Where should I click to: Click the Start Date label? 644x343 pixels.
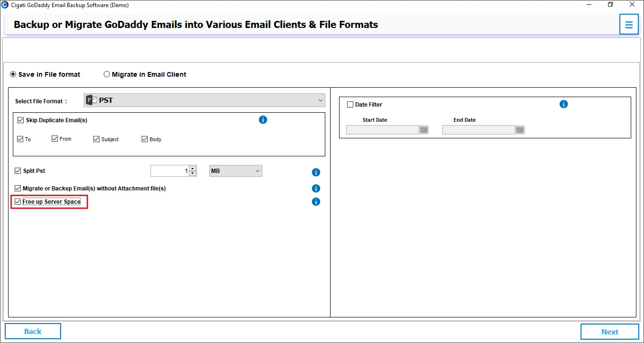(x=375, y=120)
